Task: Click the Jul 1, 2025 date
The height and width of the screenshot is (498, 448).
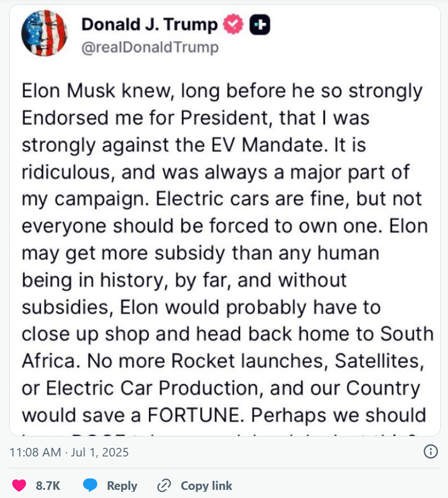Action: click(x=100, y=452)
